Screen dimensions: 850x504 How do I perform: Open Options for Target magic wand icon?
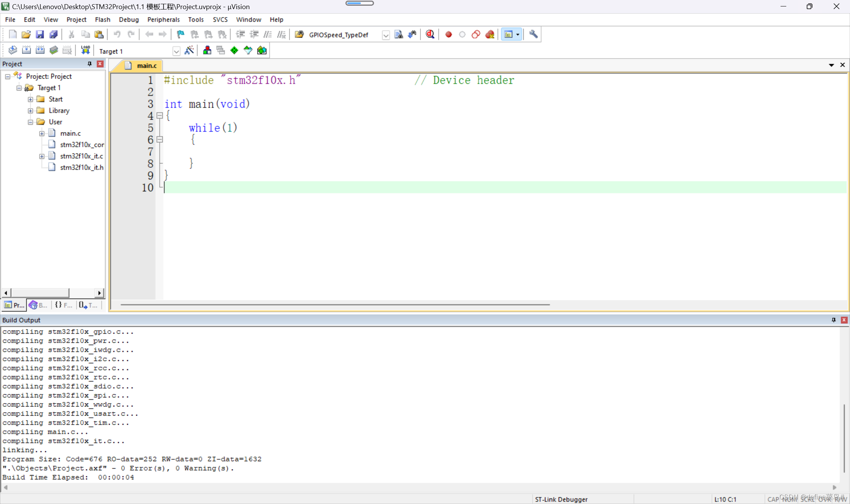[x=189, y=50]
